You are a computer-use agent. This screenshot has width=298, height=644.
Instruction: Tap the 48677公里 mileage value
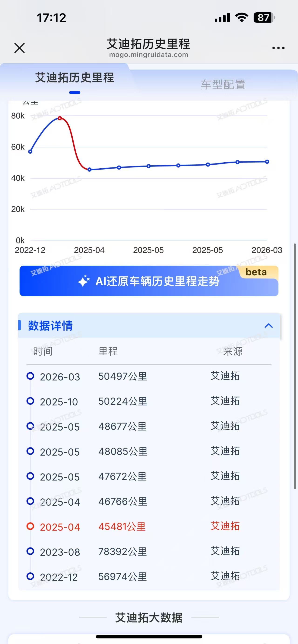coord(123,426)
